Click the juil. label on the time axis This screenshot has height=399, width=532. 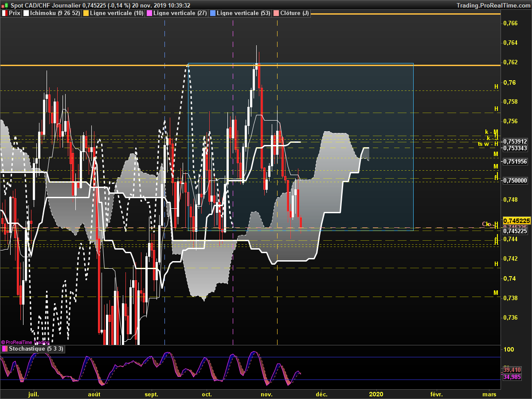coord(34,394)
